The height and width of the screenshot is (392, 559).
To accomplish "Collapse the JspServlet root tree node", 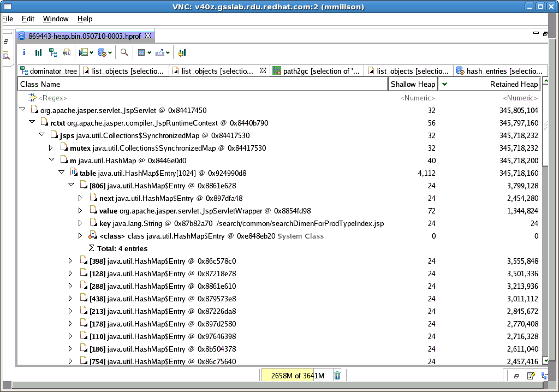I will 22,110.
